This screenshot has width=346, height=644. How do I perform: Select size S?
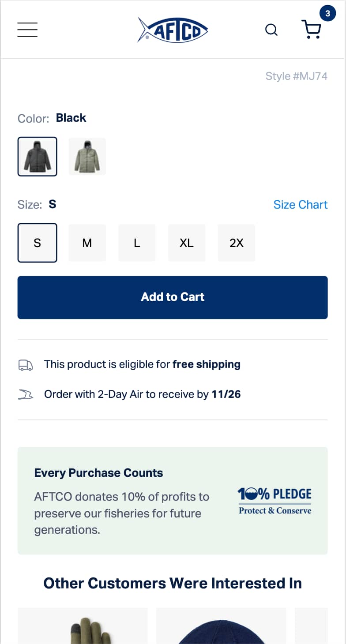37,243
